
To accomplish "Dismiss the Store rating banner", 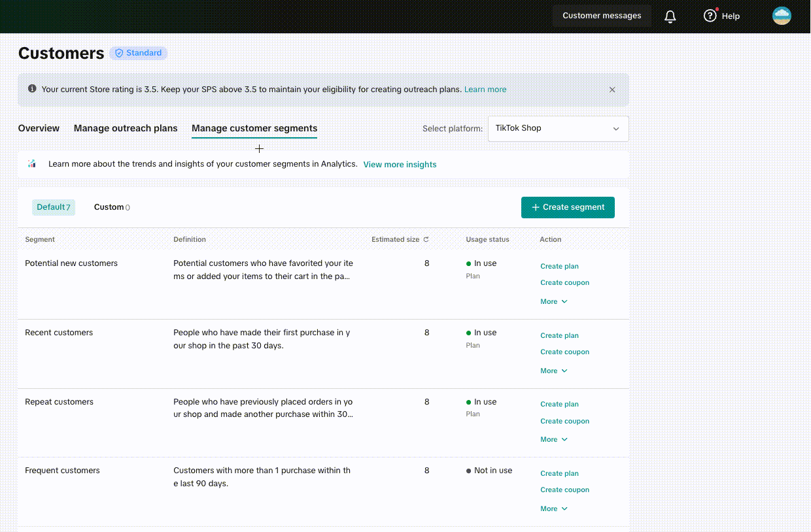I will click(612, 90).
